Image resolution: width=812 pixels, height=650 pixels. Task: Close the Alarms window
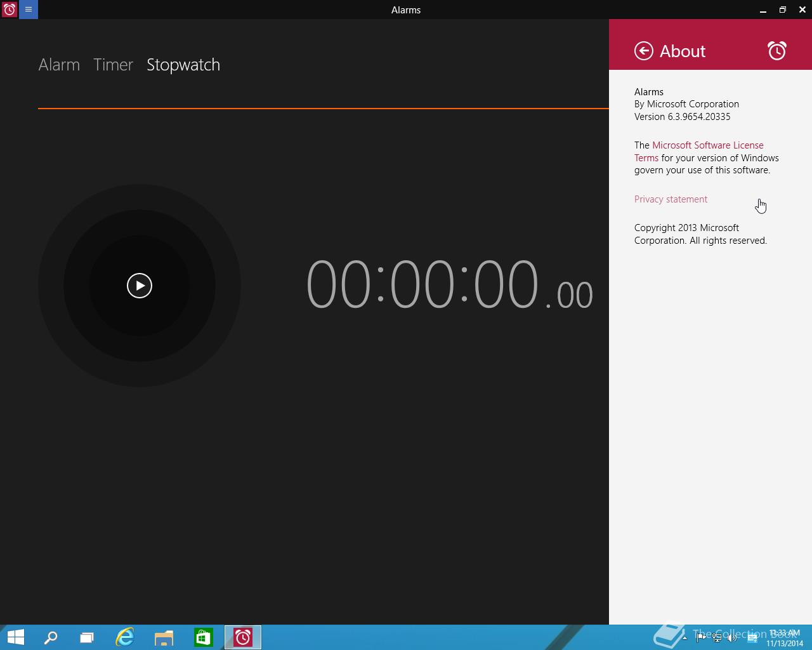click(x=802, y=10)
